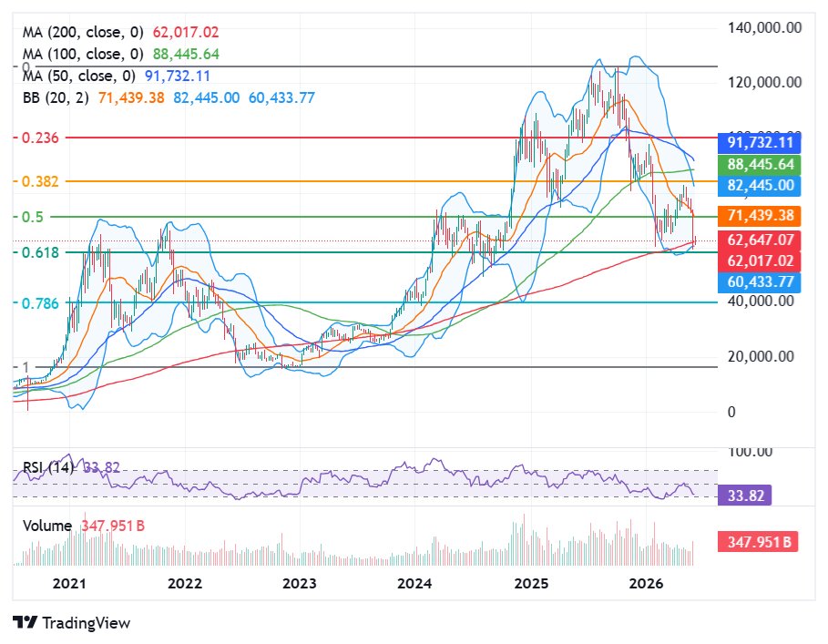Click the 2021 label on time axis
This screenshot has height=644, width=828.
(69, 583)
